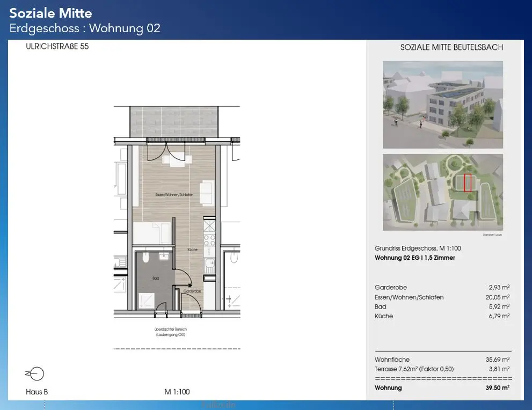The image size is (532, 410).
Task: Select the bold 'Wohnung 39.50 m²' total row
Action: pos(442,388)
